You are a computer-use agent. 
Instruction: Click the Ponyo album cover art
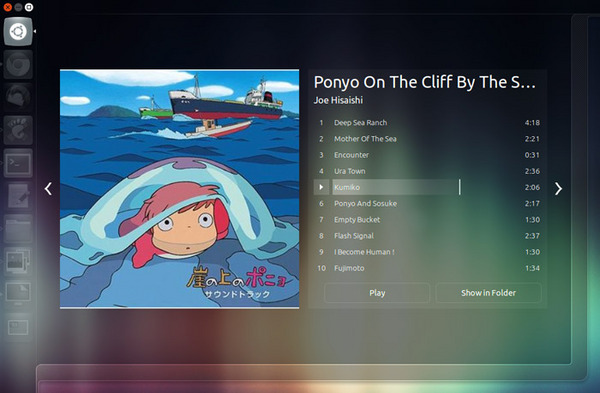coord(179,189)
